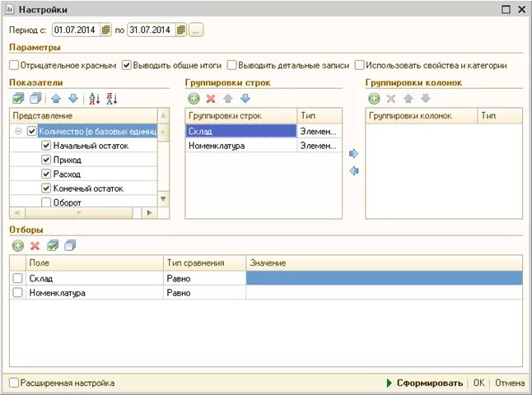
Task: Move column grouping down
Action: click(426, 99)
